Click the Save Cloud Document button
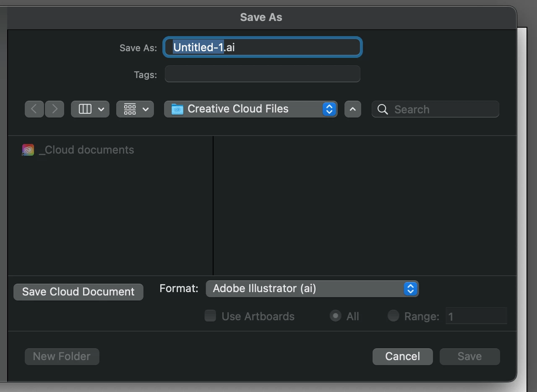 (x=78, y=292)
